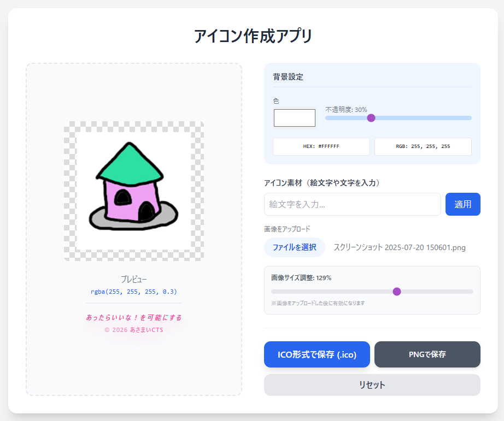Image resolution: width=504 pixels, height=421 pixels.
Task: Click the RGB: 255, 255, 255 value display
Action: tap(423, 146)
